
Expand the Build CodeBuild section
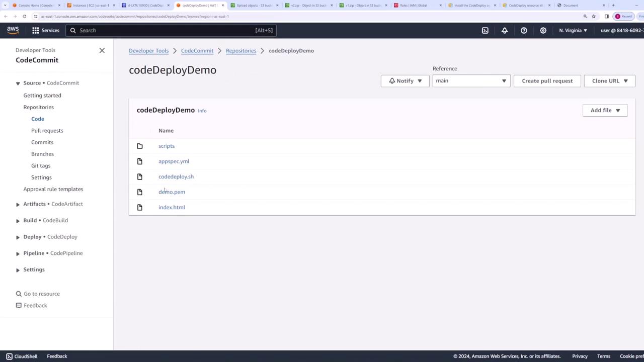(18, 221)
